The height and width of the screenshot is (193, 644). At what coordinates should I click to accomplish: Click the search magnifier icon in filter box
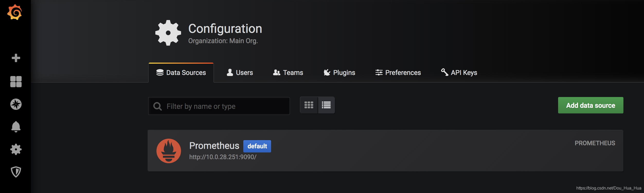[x=157, y=106]
